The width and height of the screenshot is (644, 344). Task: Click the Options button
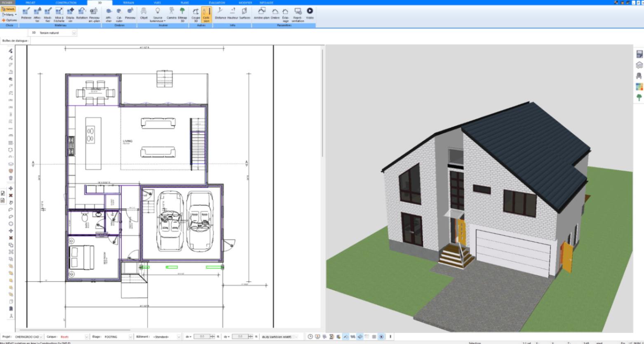[9, 20]
